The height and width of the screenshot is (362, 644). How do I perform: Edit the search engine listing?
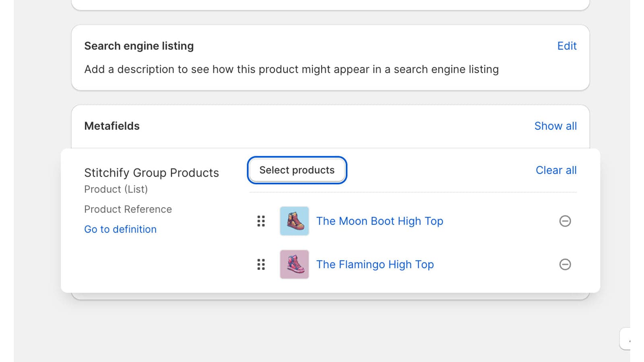(566, 46)
